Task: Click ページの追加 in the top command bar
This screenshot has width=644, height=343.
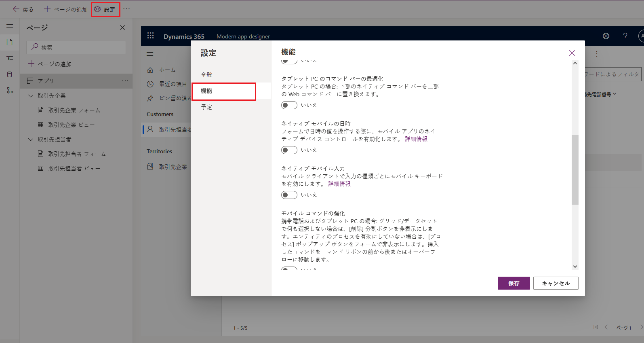Action: pyautogui.click(x=66, y=9)
